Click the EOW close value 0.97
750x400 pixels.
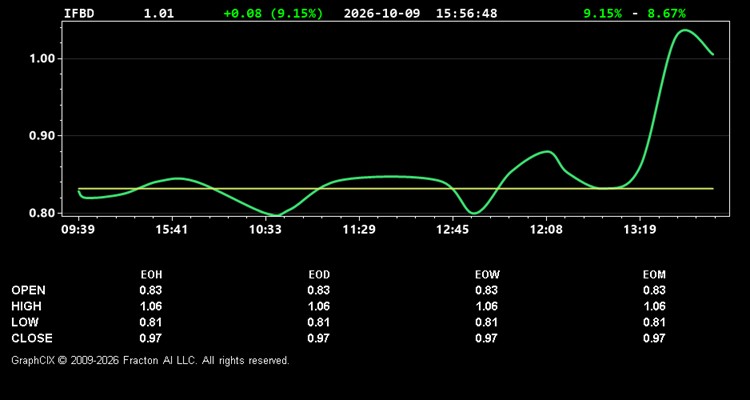click(x=486, y=338)
